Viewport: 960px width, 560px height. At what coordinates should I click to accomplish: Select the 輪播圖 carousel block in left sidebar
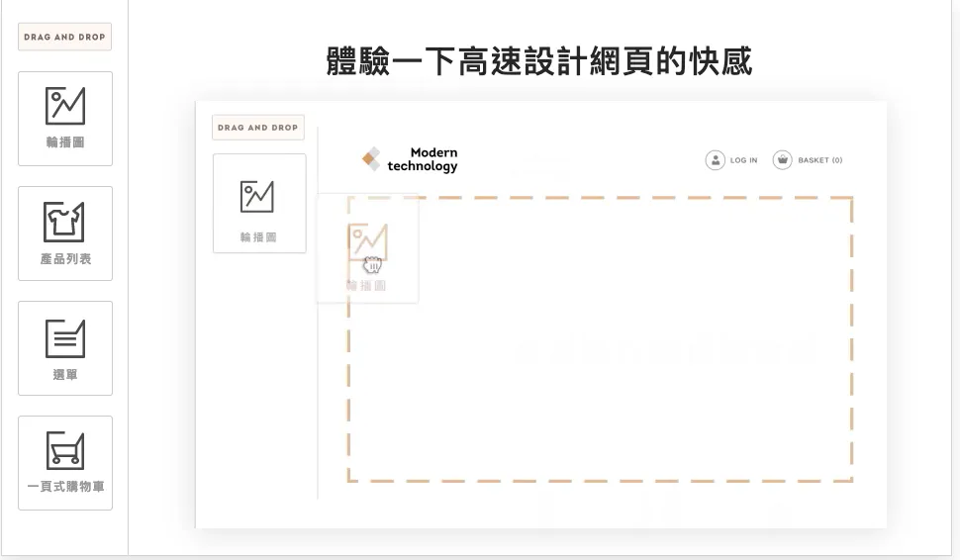tap(65, 119)
